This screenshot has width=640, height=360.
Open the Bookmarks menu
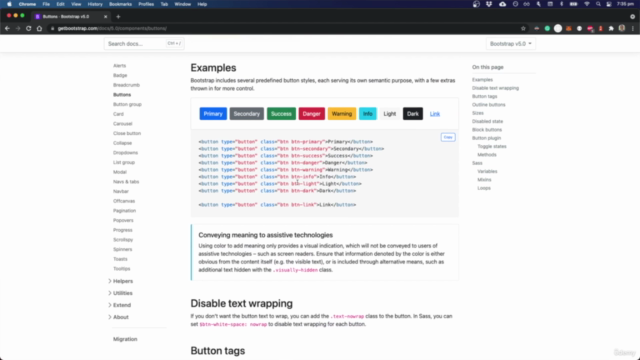click(x=120, y=4)
